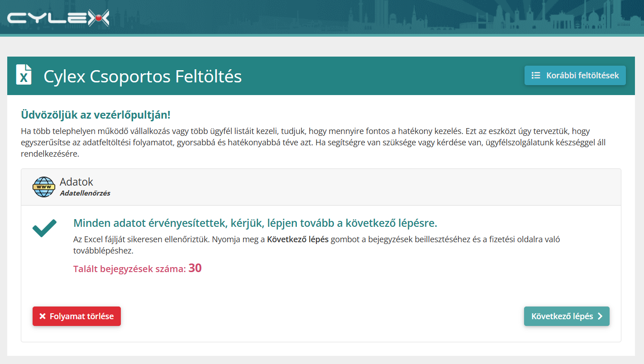Click the Adatok section title
This screenshot has height=364, width=644.
[76, 182]
